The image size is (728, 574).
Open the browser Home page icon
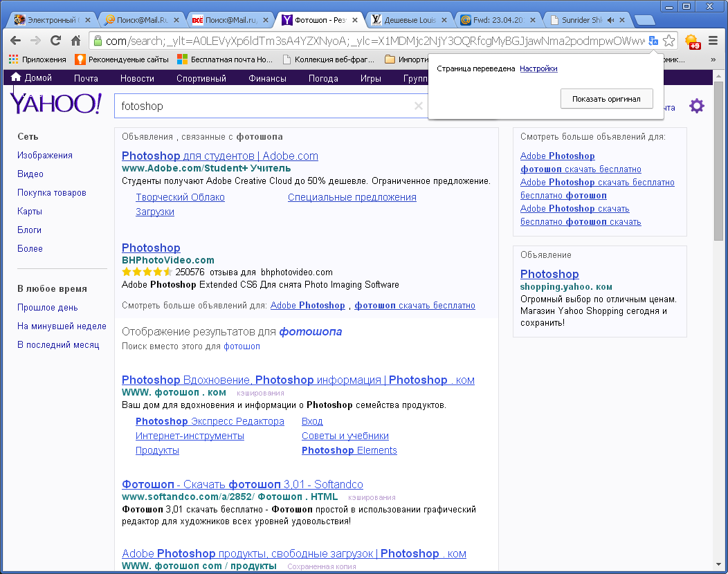click(x=75, y=41)
